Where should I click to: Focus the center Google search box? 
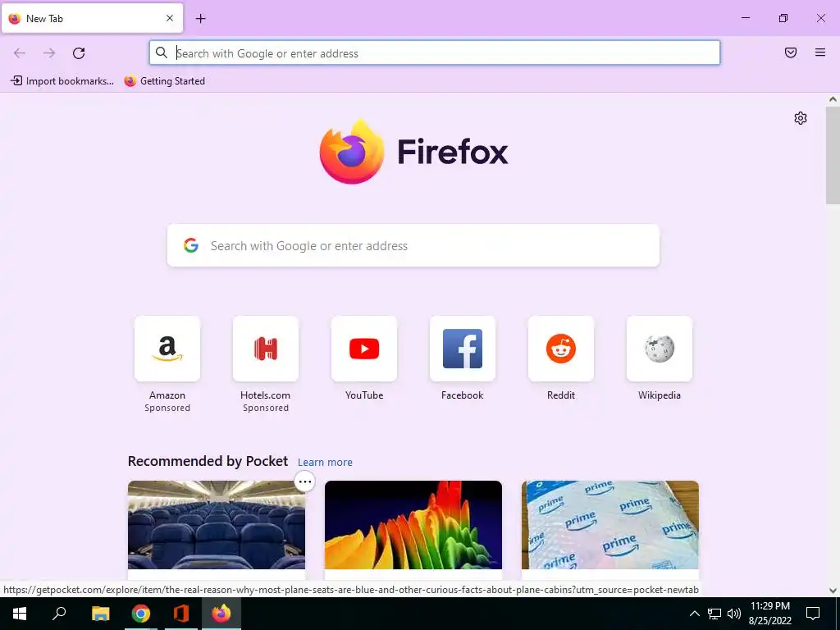click(413, 245)
